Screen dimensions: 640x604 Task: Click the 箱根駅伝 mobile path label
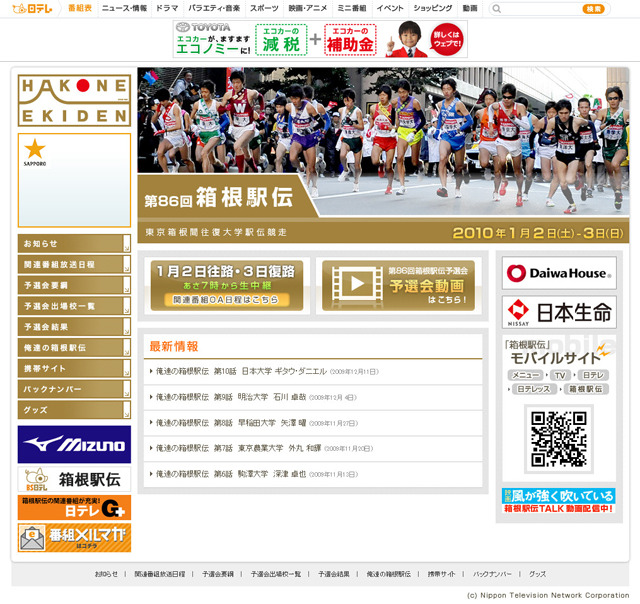pyautogui.click(x=586, y=389)
